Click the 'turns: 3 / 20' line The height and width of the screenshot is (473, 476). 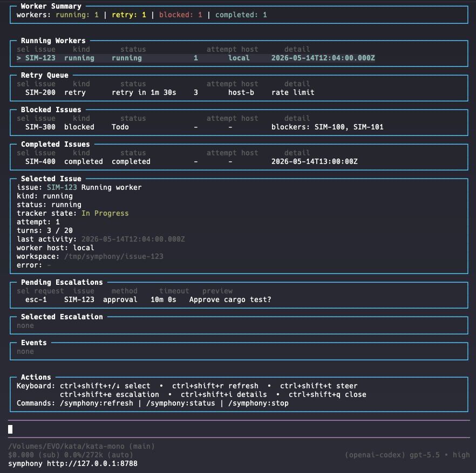click(x=45, y=231)
